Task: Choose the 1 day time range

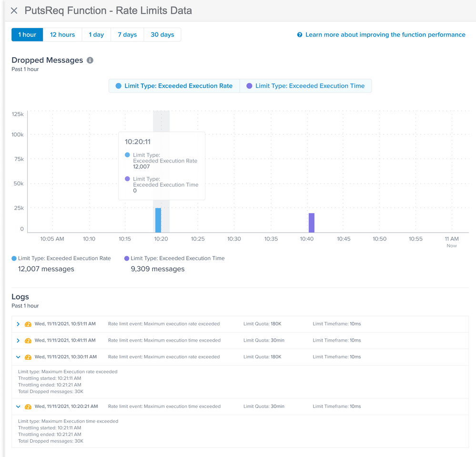Action: pyautogui.click(x=96, y=35)
